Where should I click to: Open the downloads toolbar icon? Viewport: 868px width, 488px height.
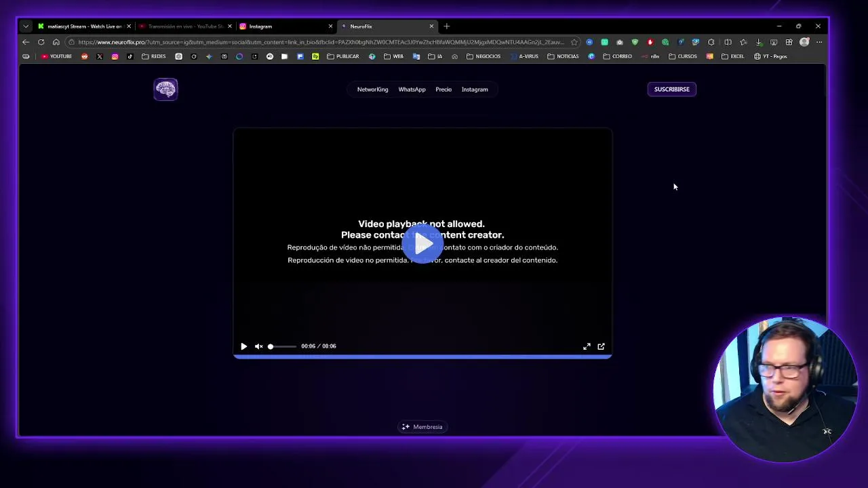tap(759, 42)
